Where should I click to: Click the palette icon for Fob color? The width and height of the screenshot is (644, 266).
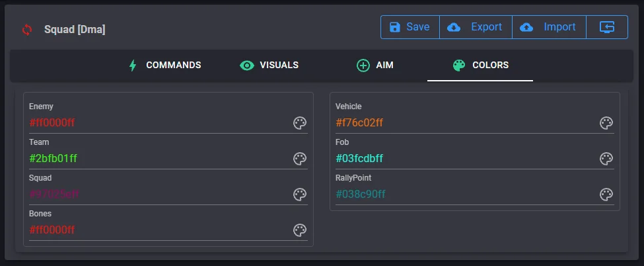coord(606,159)
